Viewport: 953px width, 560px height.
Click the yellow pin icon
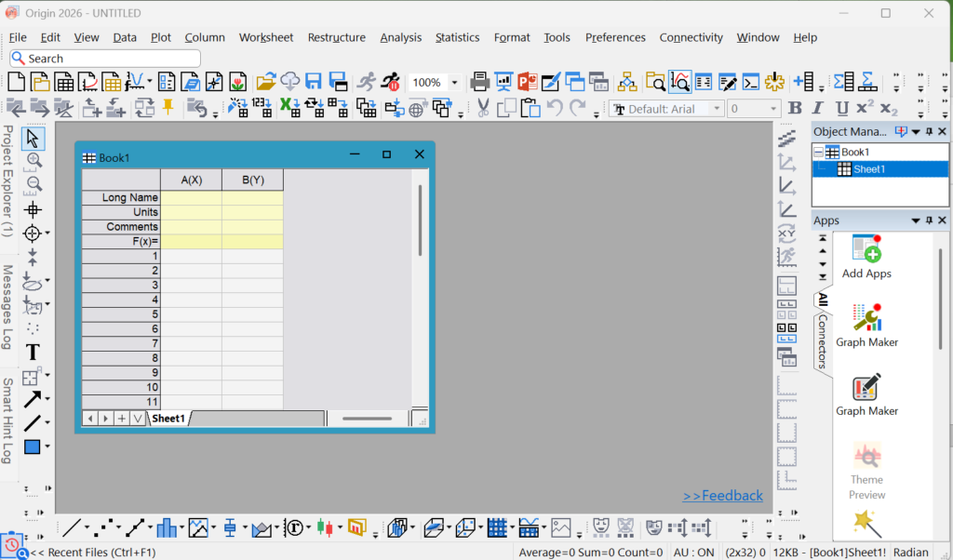168,107
